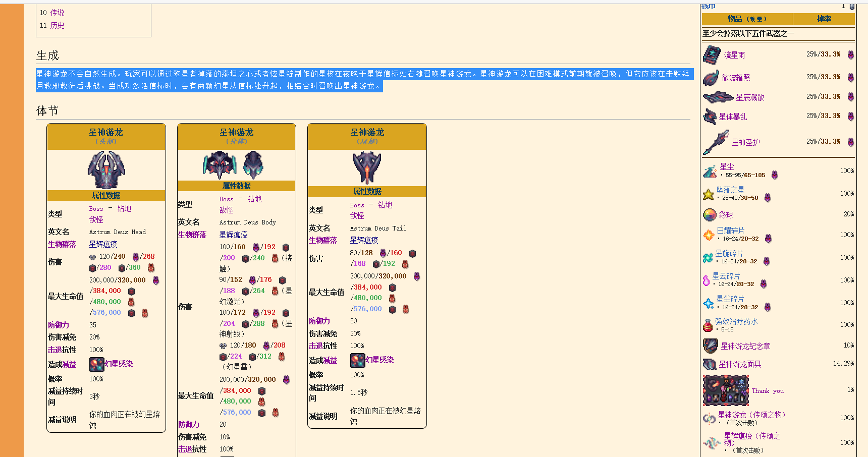
Task: Click 防御力 link in tail infobox
Action: pos(319,321)
